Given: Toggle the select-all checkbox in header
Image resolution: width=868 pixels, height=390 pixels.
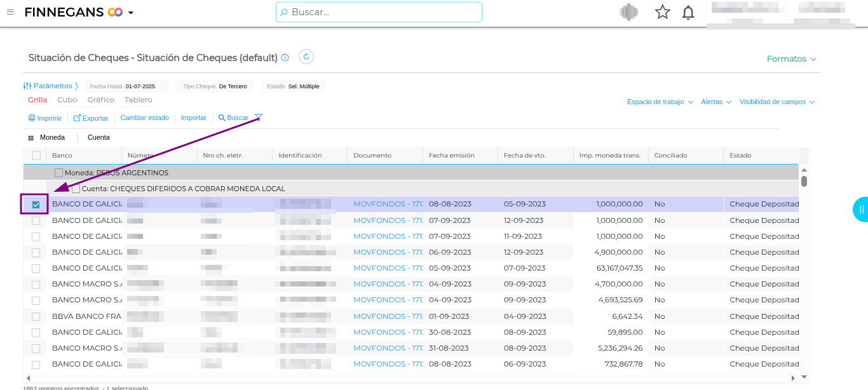Looking at the screenshot, I should click(36, 156).
